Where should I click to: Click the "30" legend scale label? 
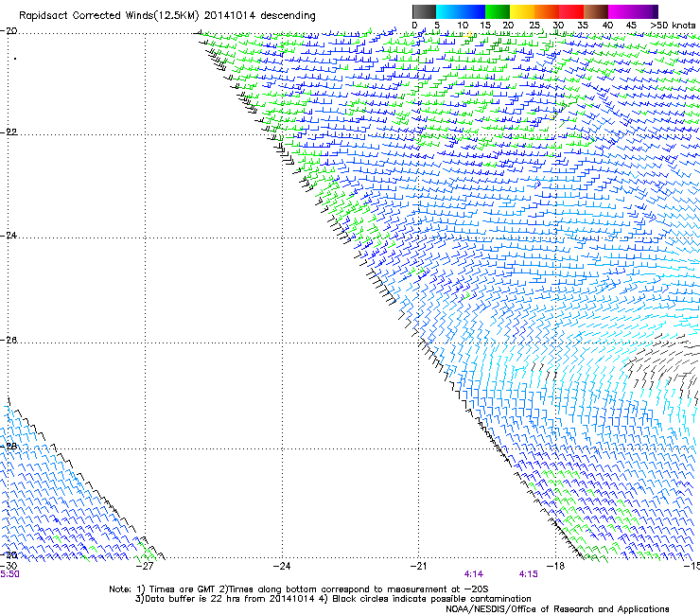point(558,26)
